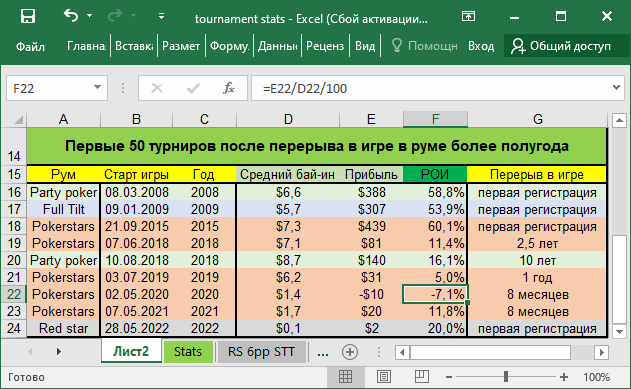Screen dimensions: 631x389
Task: Click the Undo arrow icon
Action: click(71, 16)
